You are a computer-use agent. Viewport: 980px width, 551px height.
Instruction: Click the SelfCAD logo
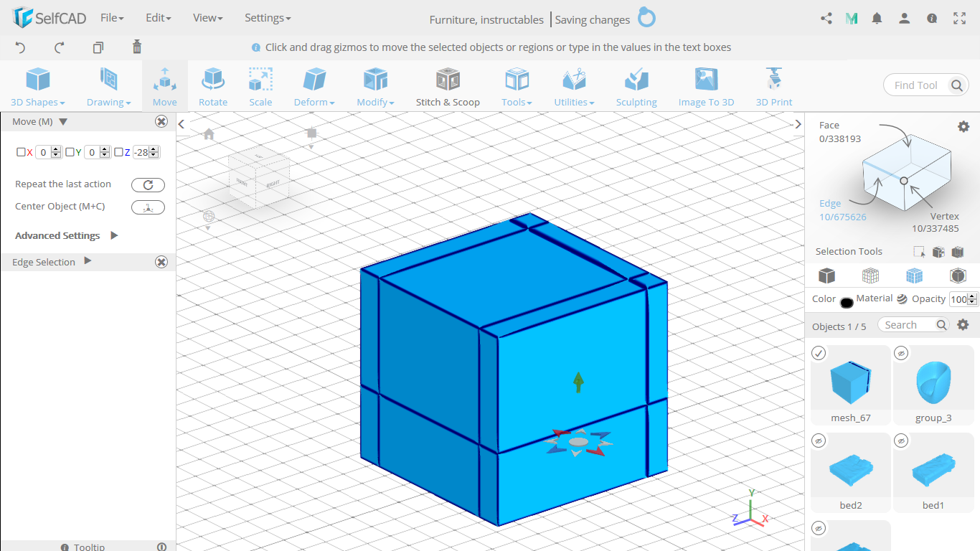point(50,18)
